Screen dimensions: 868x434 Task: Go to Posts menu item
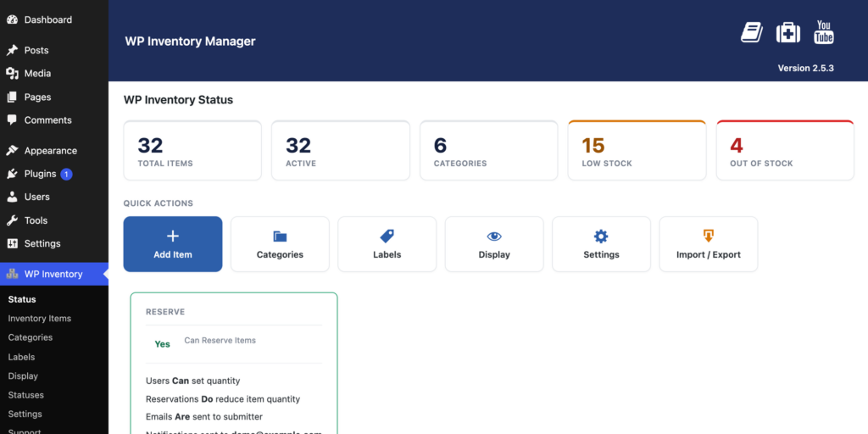36,50
